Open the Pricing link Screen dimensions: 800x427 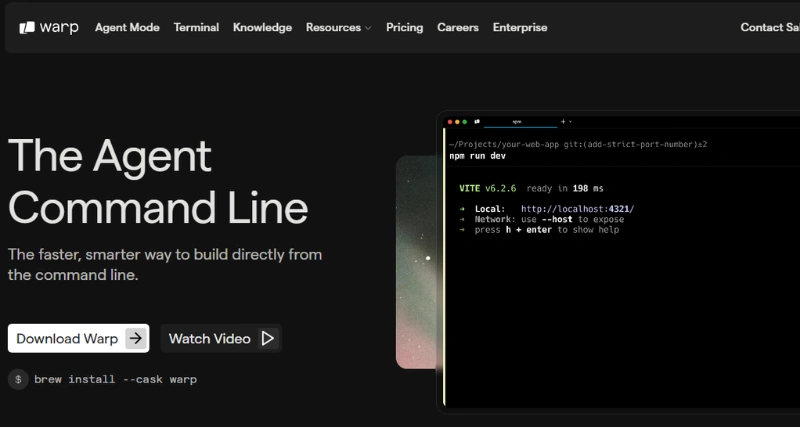tap(404, 27)
